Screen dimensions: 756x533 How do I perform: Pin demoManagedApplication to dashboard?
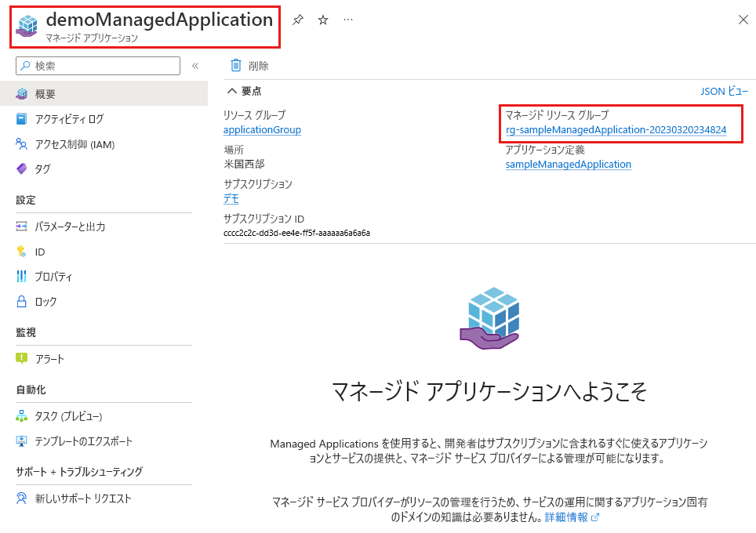pos(298,20)
